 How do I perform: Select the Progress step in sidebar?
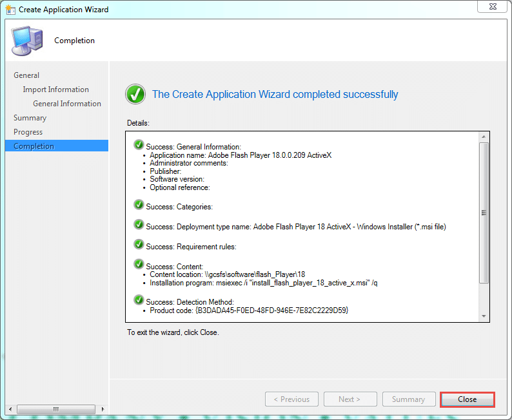point(28,132)
